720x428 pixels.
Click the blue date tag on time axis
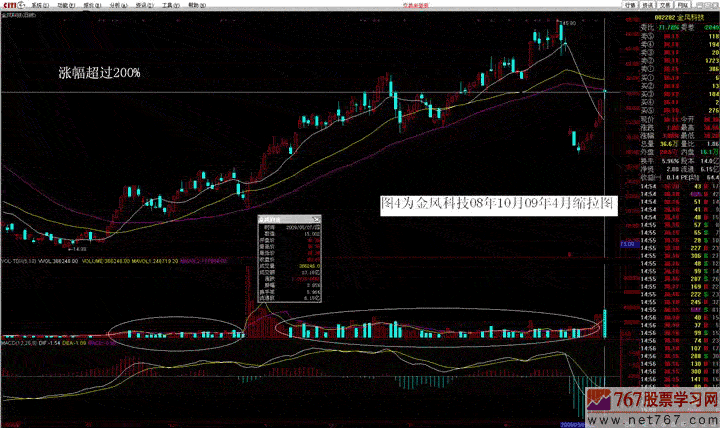572,425
